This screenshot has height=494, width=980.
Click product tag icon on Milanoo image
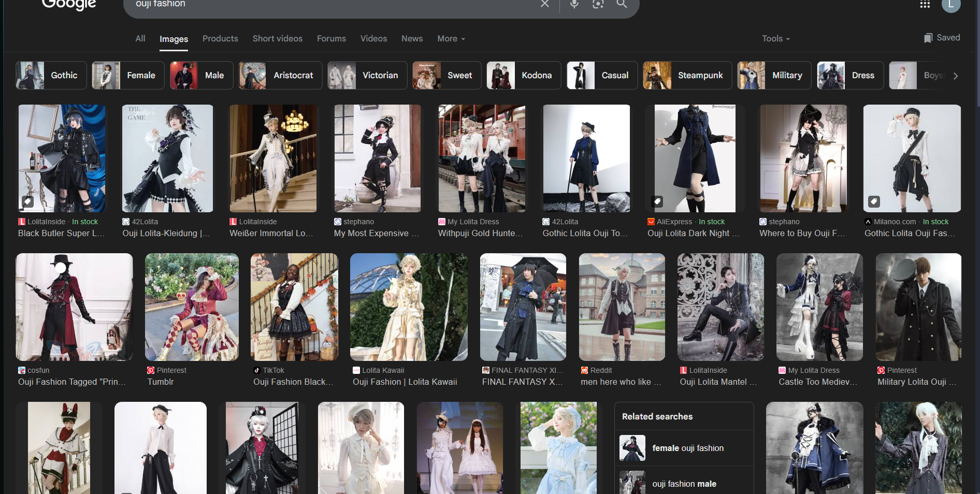[x=874, y=201]
